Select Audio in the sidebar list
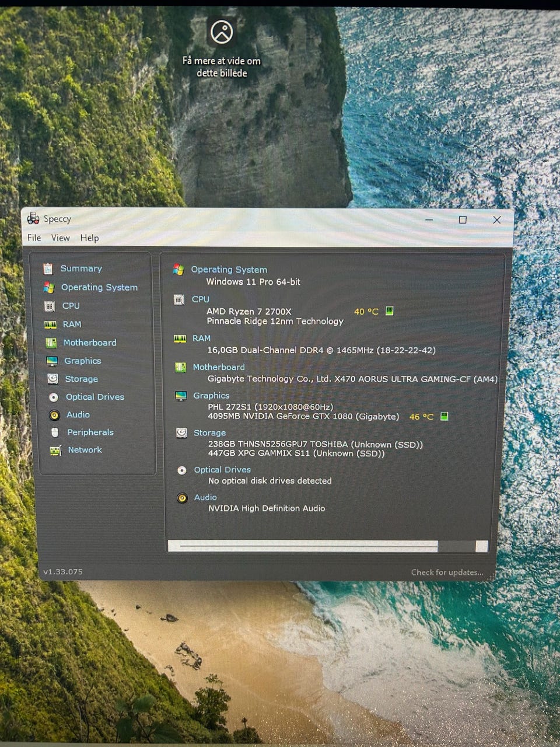This screenshot has height=747, width=560. [x=78, y=414]
